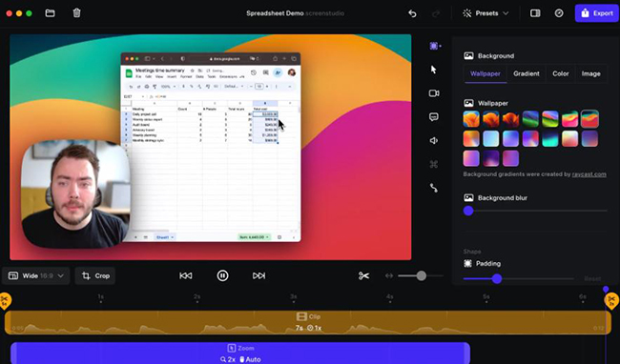The image size is (620, 364).
Task: Click the timeline fit-width arrows icon
Action: tap(389, 276)
